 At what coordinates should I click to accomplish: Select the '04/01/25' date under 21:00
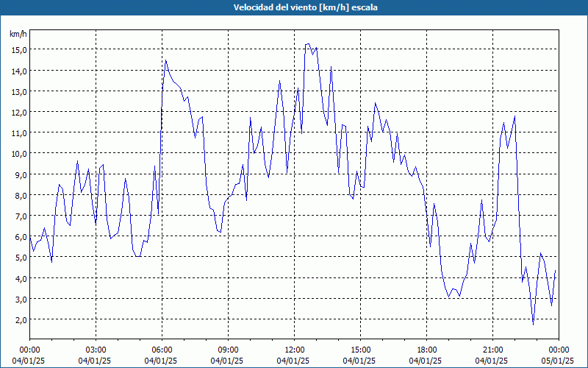click(x=492, y=361)
